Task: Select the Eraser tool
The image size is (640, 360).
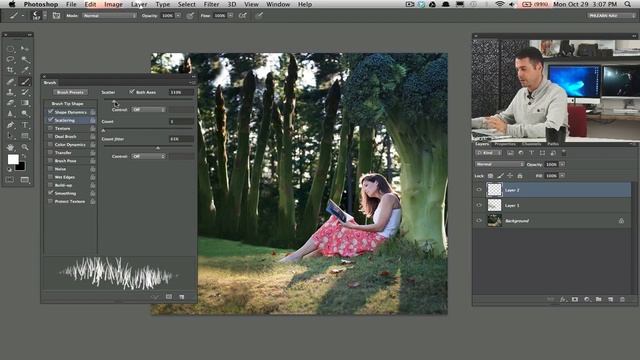Action: tap(10, 103)
